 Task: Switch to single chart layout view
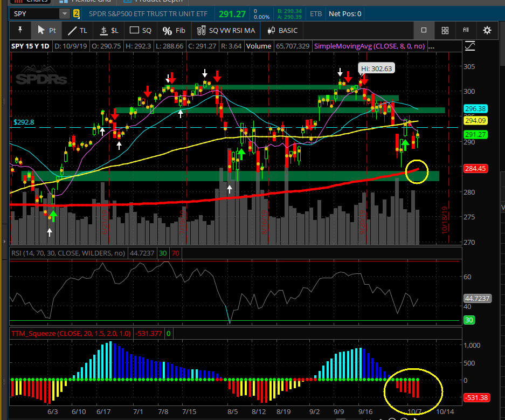click(x=424, y=30)
